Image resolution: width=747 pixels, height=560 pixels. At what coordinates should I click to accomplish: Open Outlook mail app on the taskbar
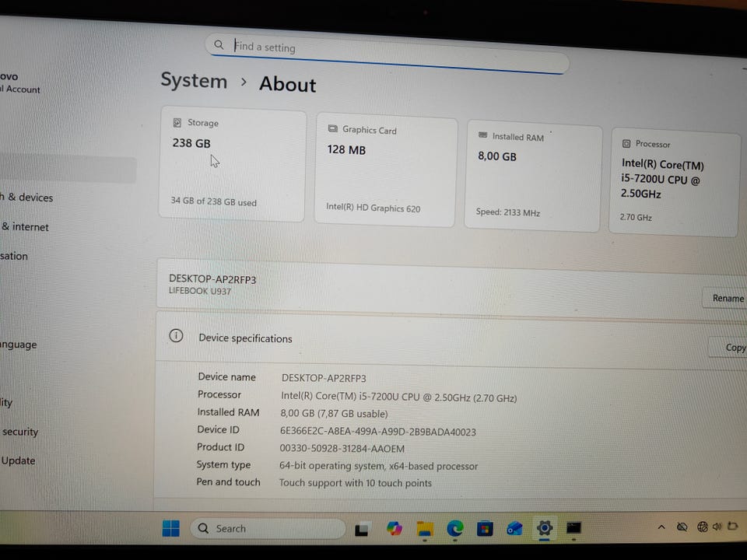click(x=514, y=528)
